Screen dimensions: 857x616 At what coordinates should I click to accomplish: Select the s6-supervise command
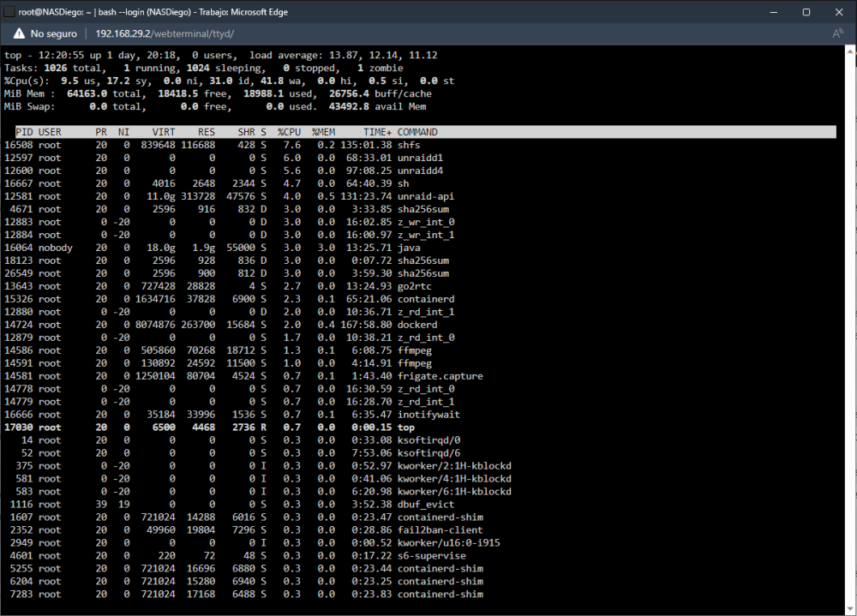point(432,556)
